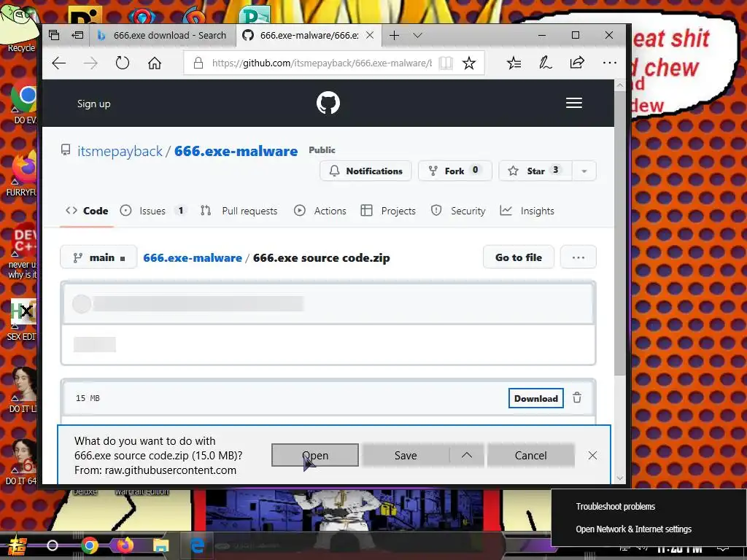747x560 pixels.
Task: Click Firefox icon on the taskbar
Action: (x=125, y=545)
